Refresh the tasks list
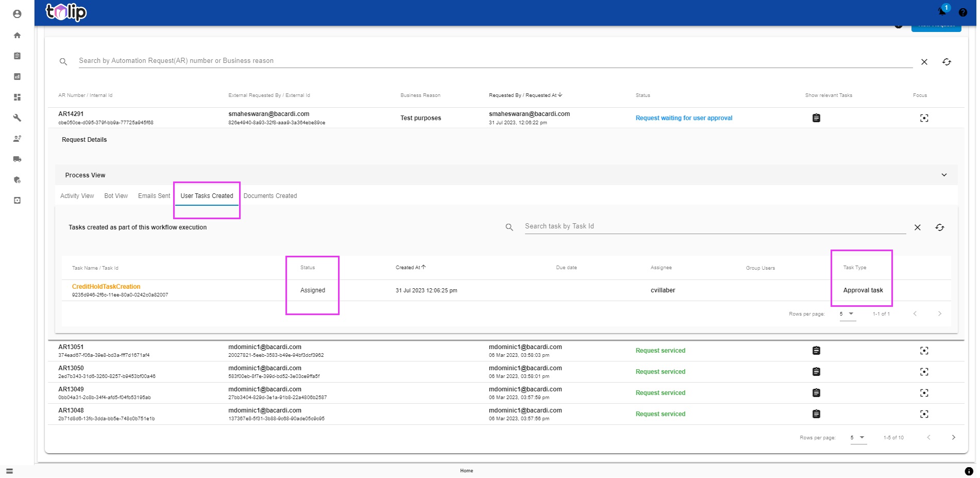This screenshot has height=478, width=980. point(940,227)
